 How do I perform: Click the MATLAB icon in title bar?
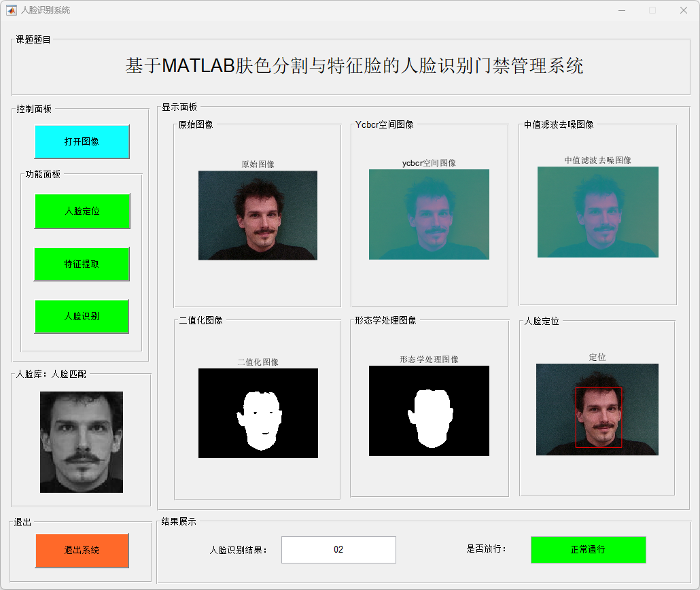12,10
